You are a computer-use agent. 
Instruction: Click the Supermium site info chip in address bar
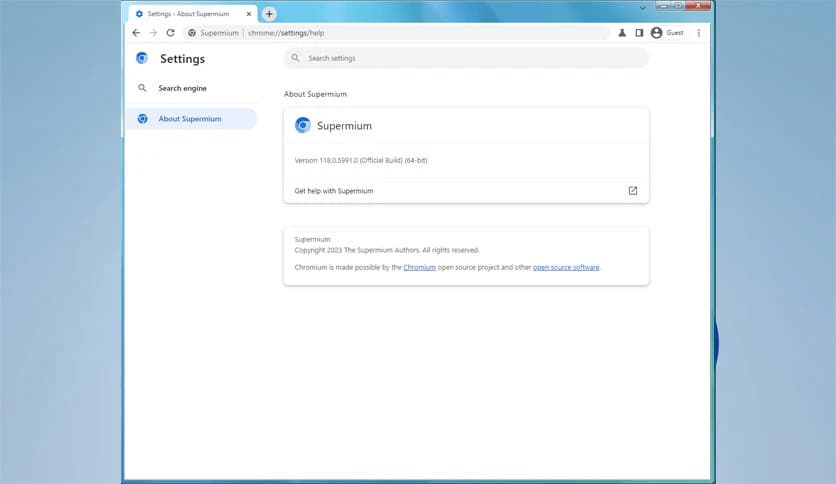click(x=214, y=33)
